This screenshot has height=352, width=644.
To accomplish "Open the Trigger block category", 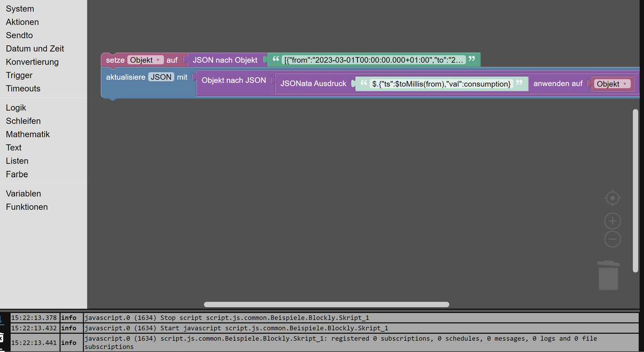I will tap(19, 75).
